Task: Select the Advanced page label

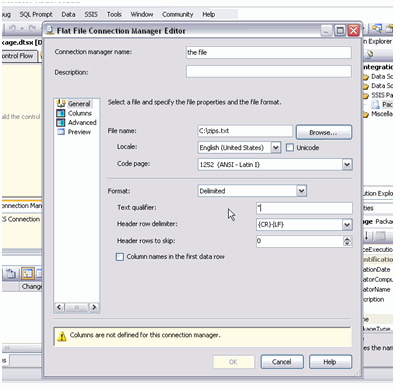Action: [82, 123]
